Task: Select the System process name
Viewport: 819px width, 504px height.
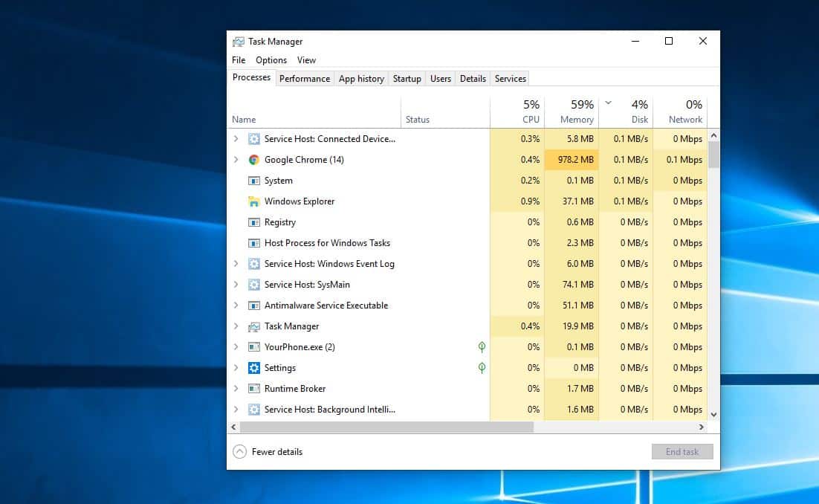Action: [279, 181]
